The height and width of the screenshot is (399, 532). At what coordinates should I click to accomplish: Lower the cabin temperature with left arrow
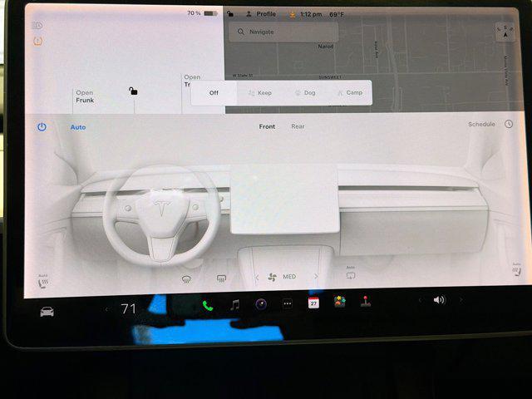[x=106, y=309]
